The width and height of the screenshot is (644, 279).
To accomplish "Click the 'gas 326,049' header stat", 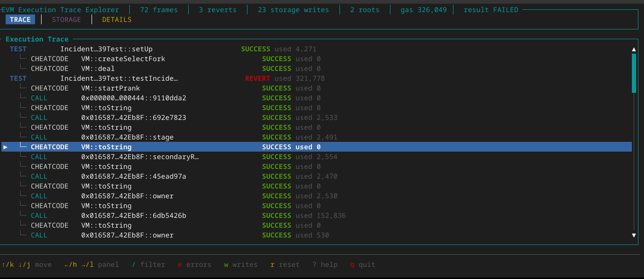I will 424,10.
